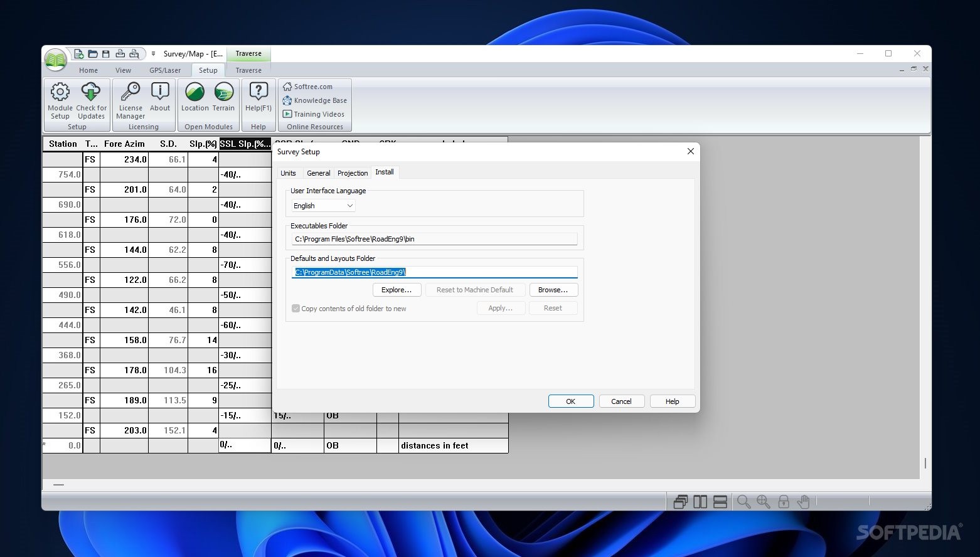The width and height of the screenshot is (980, 557).
Task: Click the cascade windows status bar icon
Action: 681,502
